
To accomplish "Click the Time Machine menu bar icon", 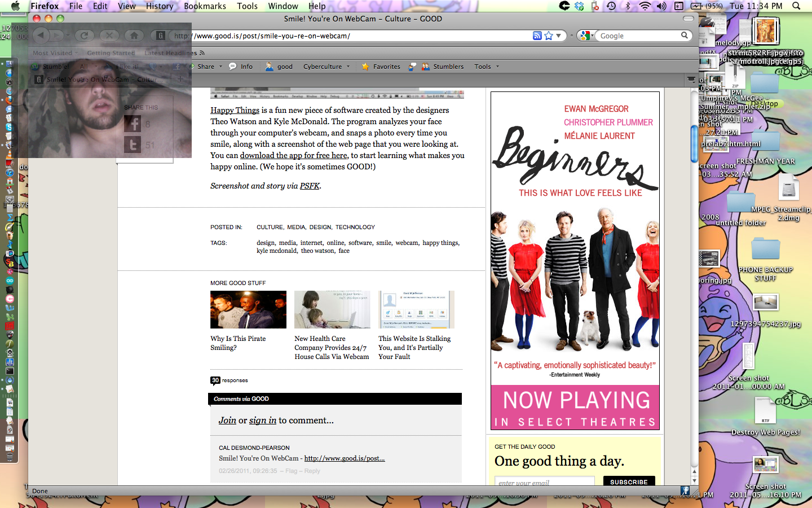I will pos(611,6).
